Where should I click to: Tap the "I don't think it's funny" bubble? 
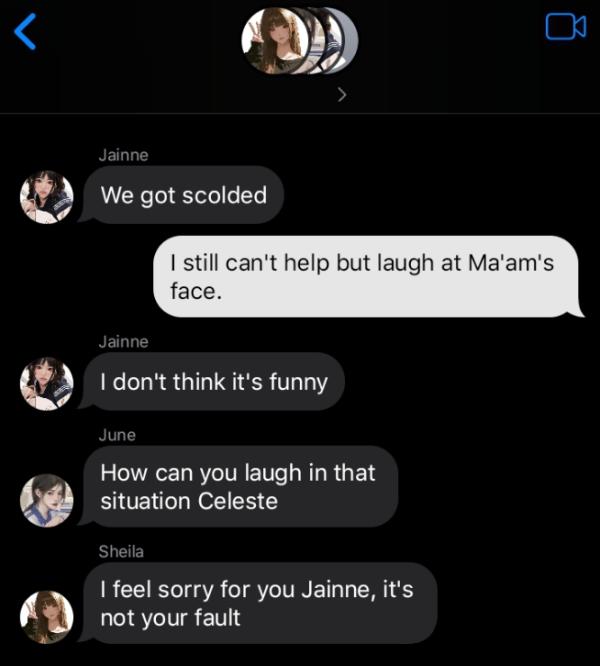[x=214, y=382]
